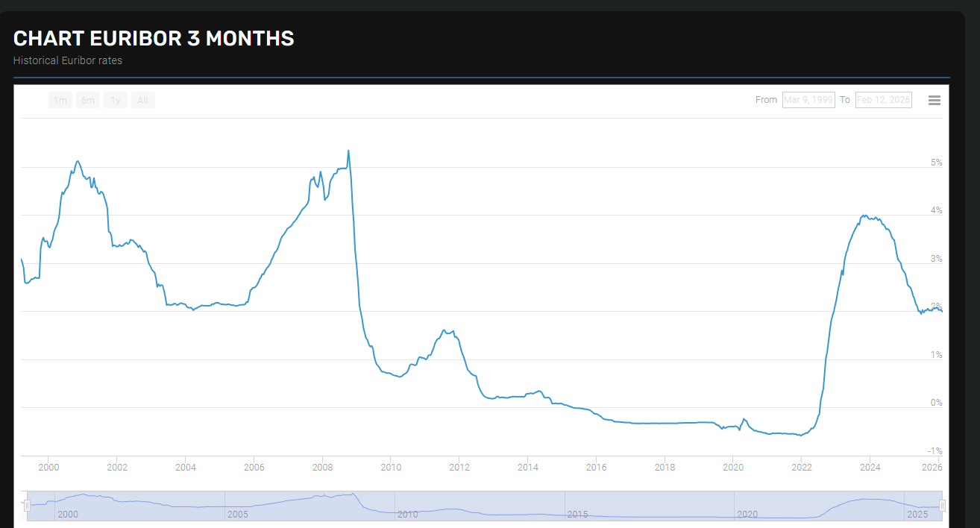Click the 2005 mark in navigator
The image size is (980, 528).
pyautogui.click(x=238, y=515)
